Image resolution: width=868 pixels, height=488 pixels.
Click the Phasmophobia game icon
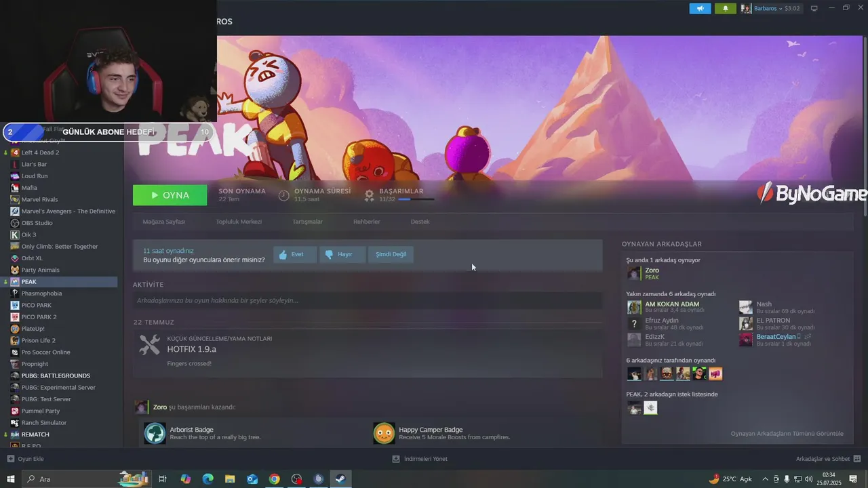click(15, 293)
